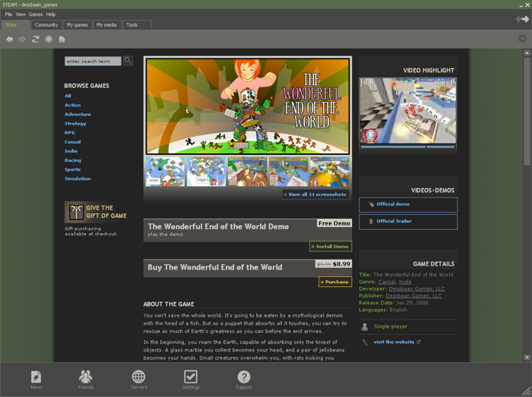Click the vertical scrollbar thumb
Viewport: 532px width, 397px height.
coord(527,111)
